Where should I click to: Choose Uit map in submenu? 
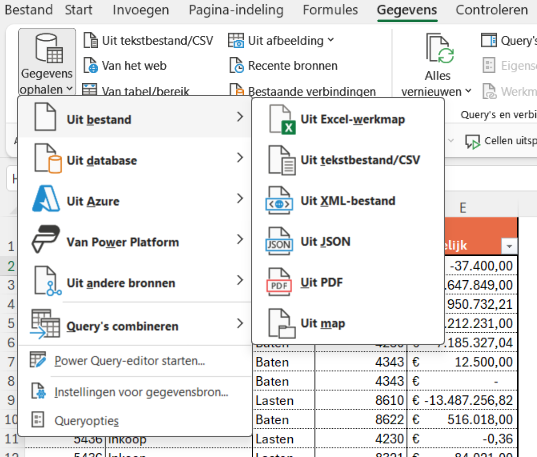(x=348, y=323)
